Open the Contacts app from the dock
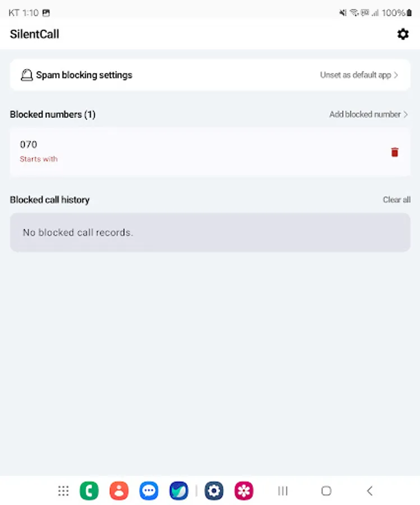 pos(119,490)
